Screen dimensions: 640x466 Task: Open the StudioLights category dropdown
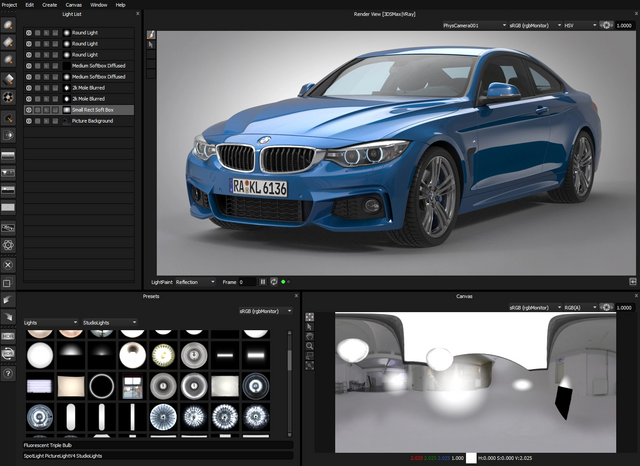point(109,322)
